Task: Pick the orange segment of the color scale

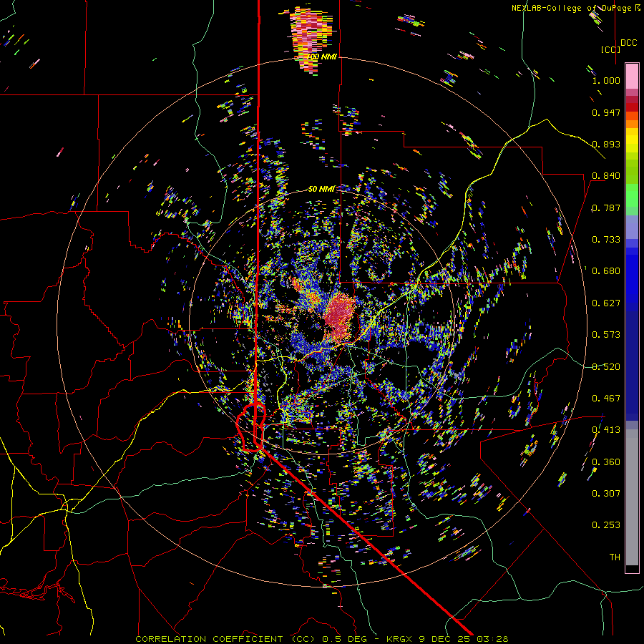Action: [632, 124]
